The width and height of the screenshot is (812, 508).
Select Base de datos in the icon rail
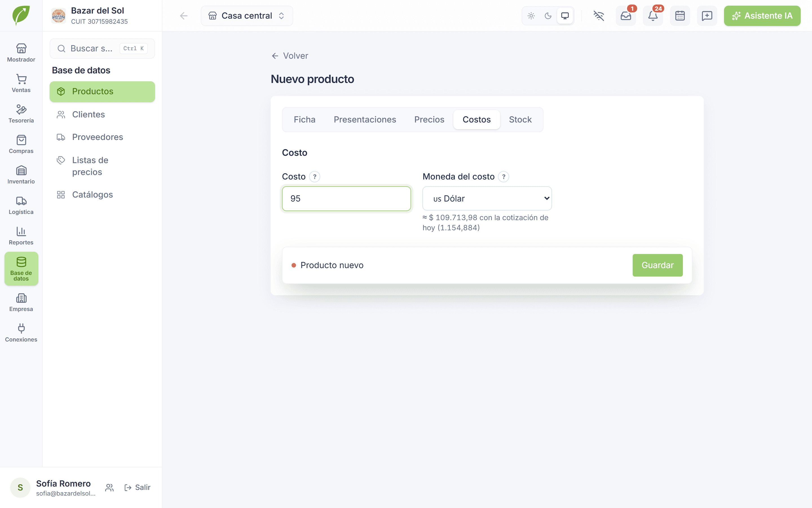[21, 269]
